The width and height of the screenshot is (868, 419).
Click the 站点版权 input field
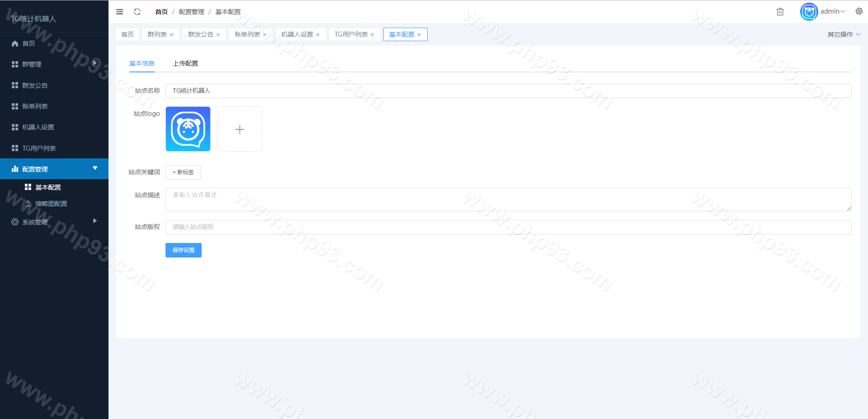508,227
